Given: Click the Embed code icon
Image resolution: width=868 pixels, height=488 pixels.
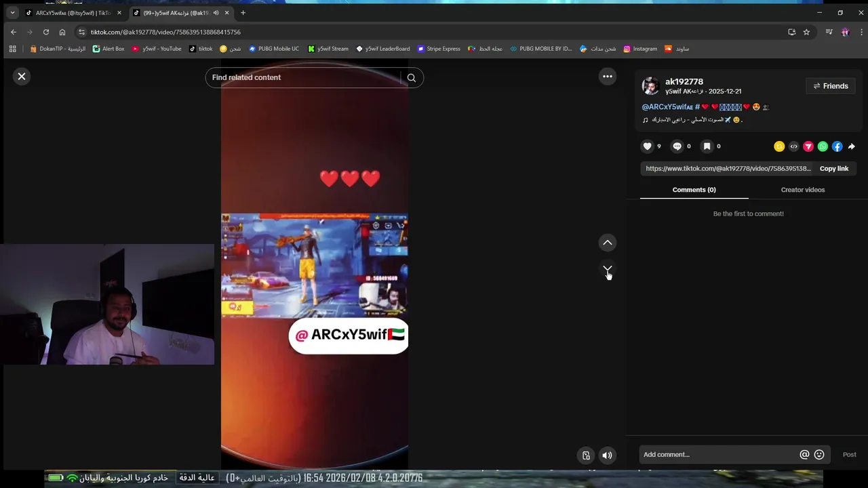Looking at the screenshot, I should (x=793, y=146).
